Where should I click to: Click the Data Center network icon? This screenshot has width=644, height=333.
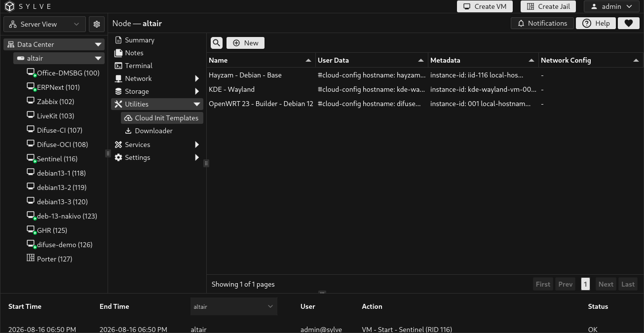click(x=11, y=44)
